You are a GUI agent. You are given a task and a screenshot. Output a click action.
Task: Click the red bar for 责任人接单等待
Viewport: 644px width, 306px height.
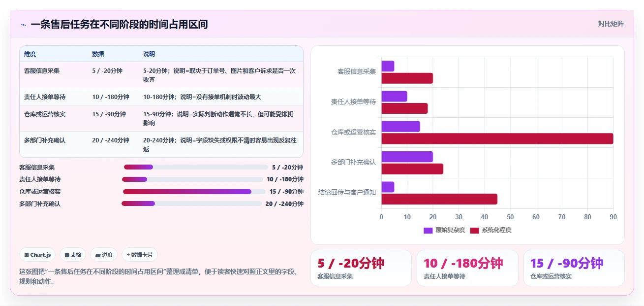click(404, 108)
